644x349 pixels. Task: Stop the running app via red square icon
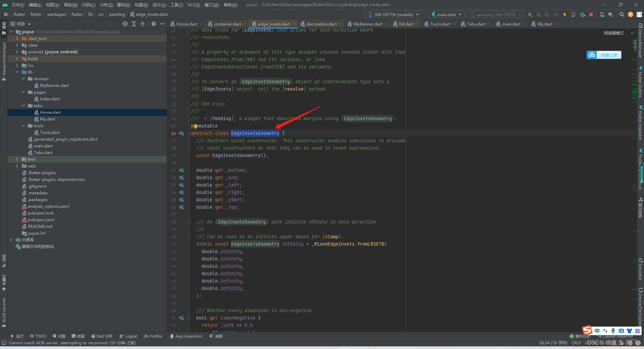pos(591,14)
